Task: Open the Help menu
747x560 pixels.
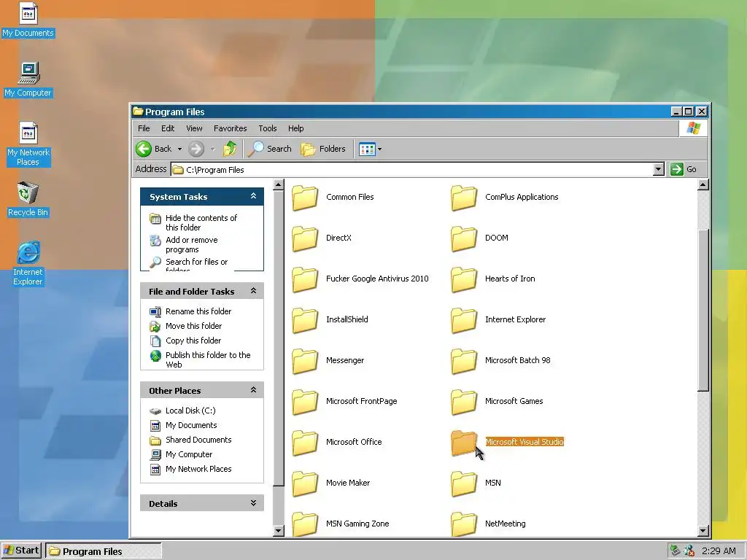Action: [296, 128]
